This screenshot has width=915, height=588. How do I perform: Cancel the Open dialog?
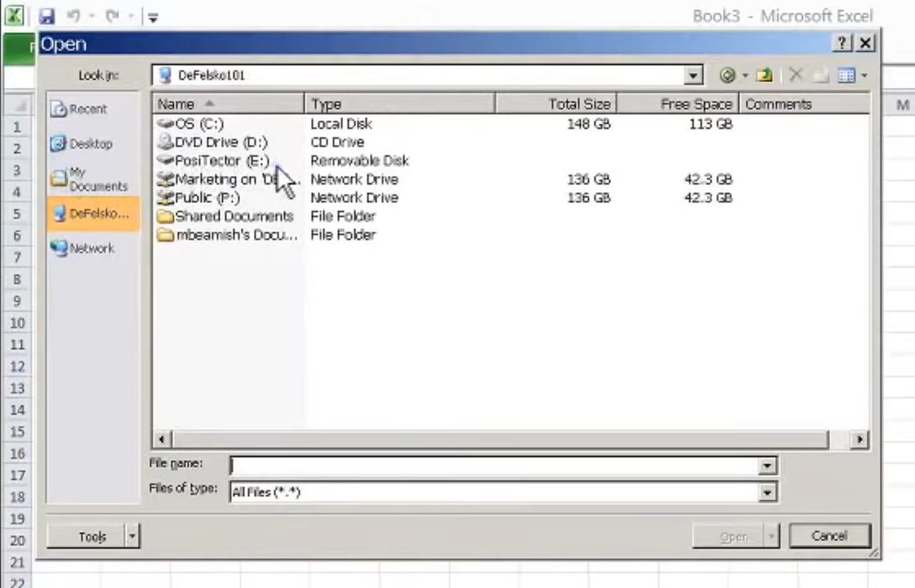pos(829,536)
